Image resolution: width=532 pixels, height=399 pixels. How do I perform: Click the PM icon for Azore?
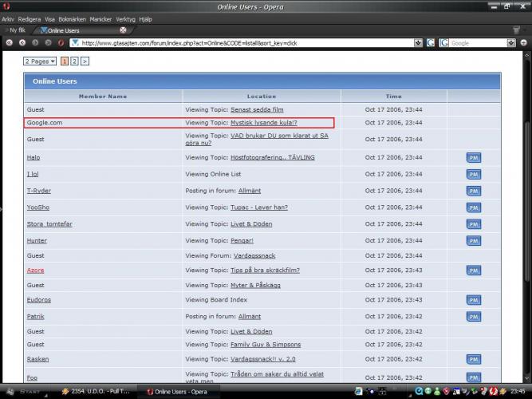[x=474, y=271]
